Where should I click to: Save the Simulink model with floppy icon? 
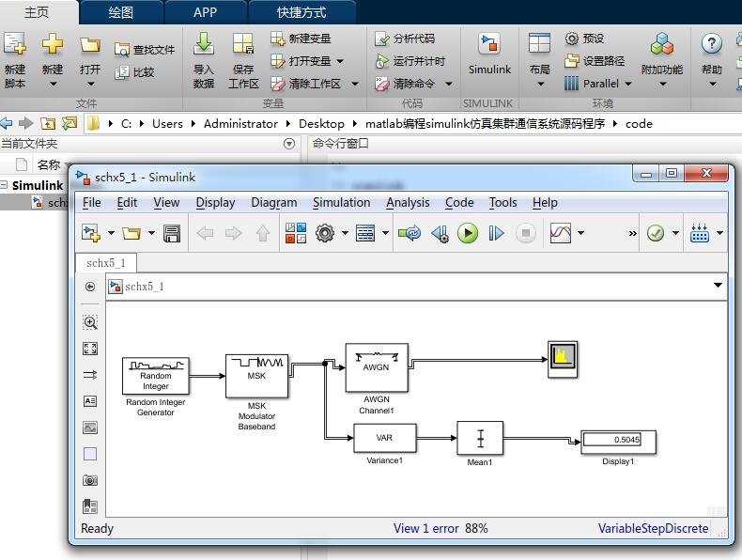pyautogui.click(x=172, y=233)
